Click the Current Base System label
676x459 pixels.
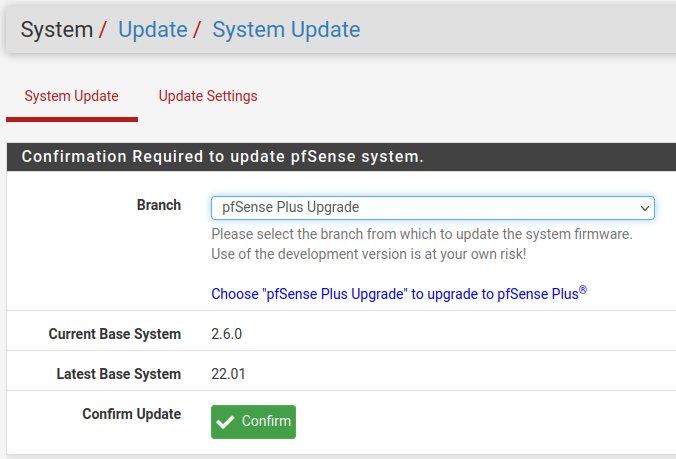[x=115, y=334]
